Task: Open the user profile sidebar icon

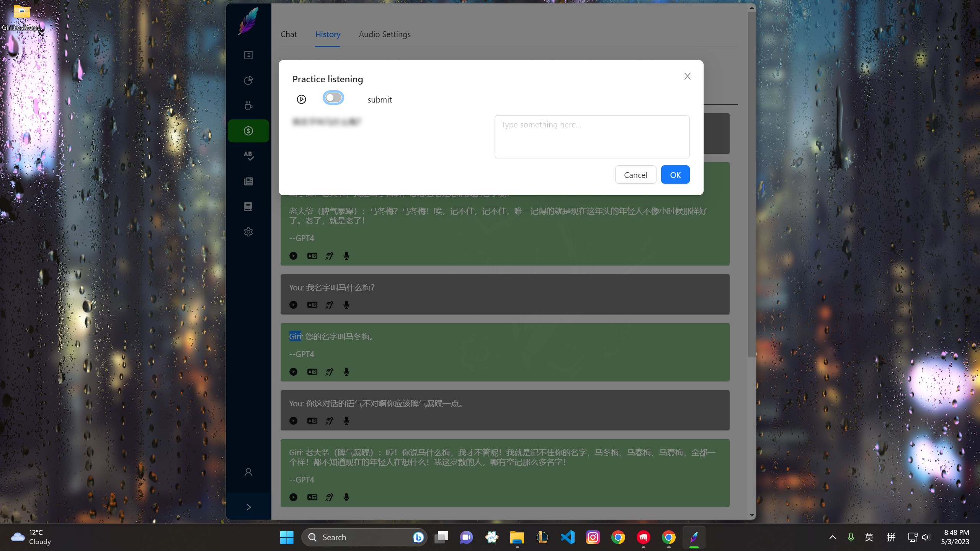Action: 248,472
